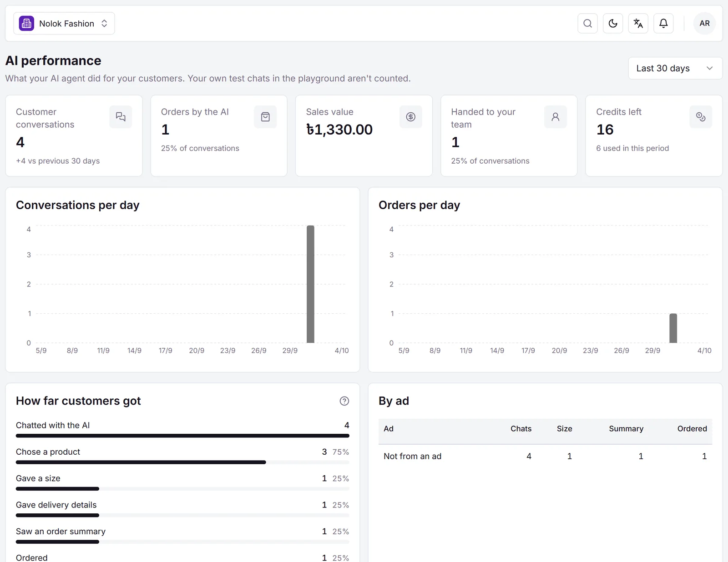Click 'Chatted with the AI' funnel row
The width and height of the screenshot is (728, 562).
(x=182, y=429)
